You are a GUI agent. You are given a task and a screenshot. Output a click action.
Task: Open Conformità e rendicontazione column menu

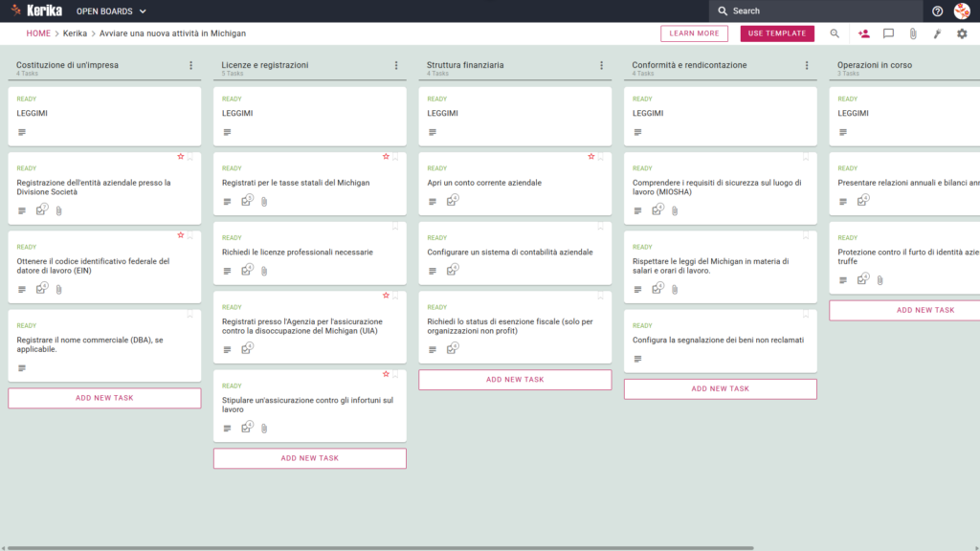807,66
